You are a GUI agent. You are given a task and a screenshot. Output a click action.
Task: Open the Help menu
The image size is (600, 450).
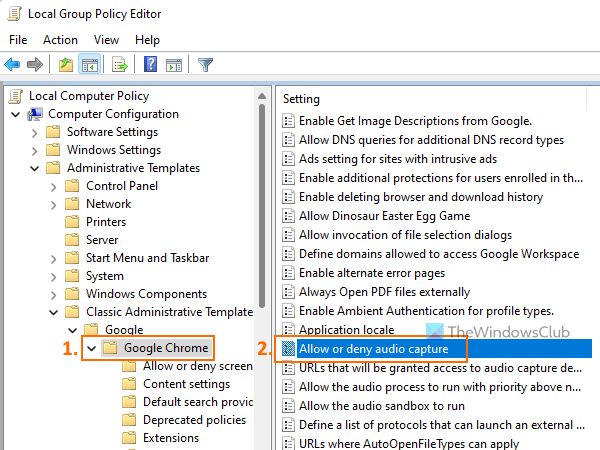coord(147,40)
